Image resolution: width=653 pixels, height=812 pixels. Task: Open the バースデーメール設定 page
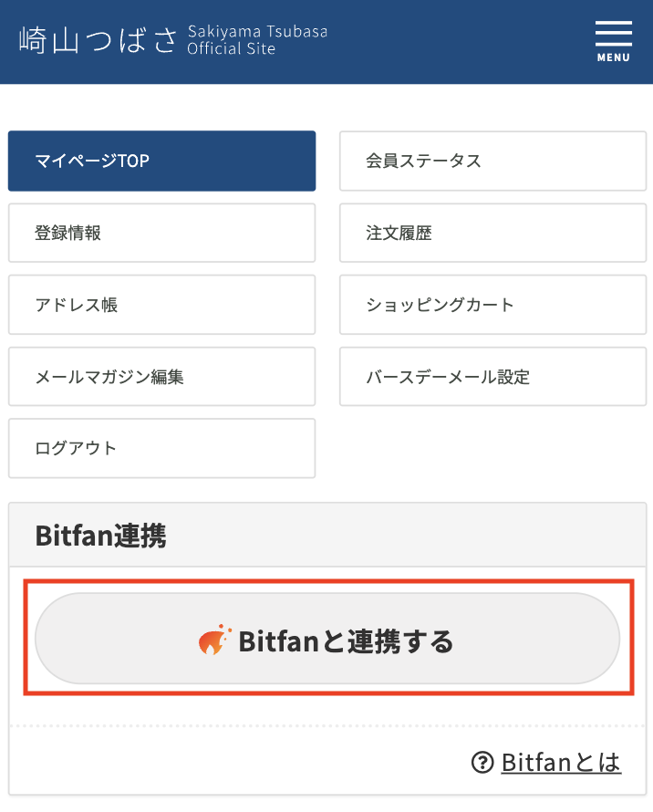[x=492, y=376]
